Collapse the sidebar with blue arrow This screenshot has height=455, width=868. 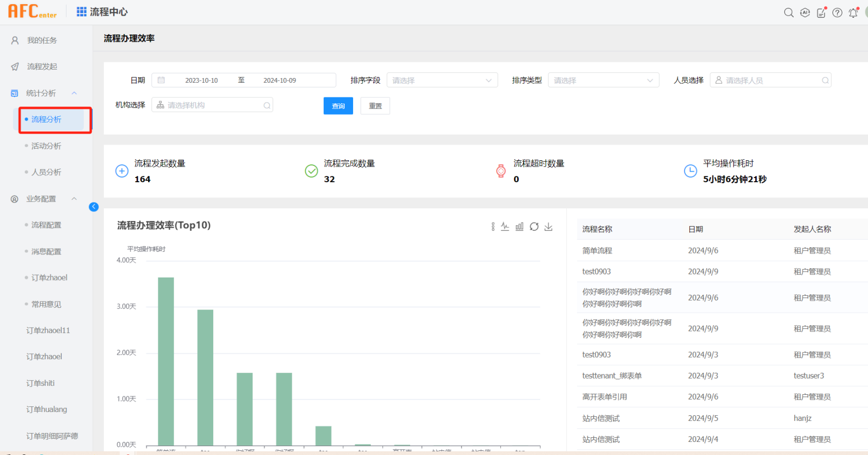tap(94, 207)
